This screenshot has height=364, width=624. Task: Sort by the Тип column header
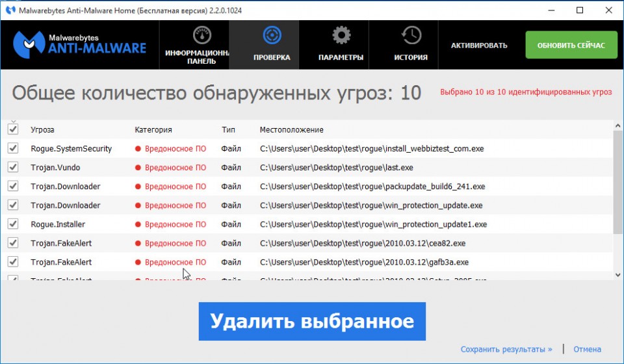point(228,130)
